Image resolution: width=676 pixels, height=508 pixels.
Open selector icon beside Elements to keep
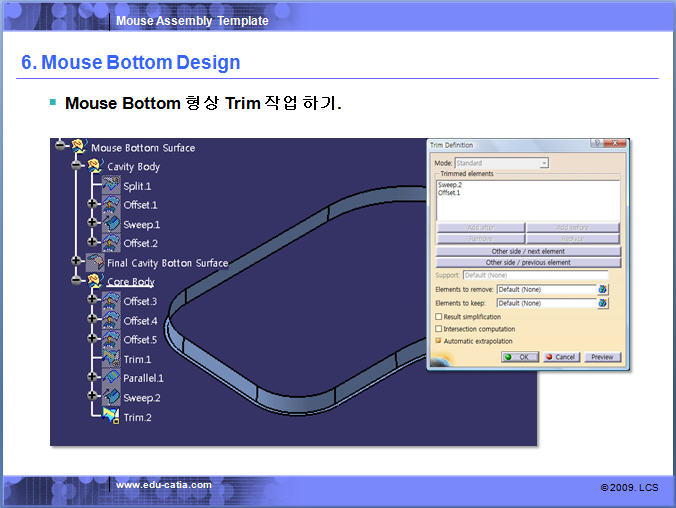click(x=603, y=303)
